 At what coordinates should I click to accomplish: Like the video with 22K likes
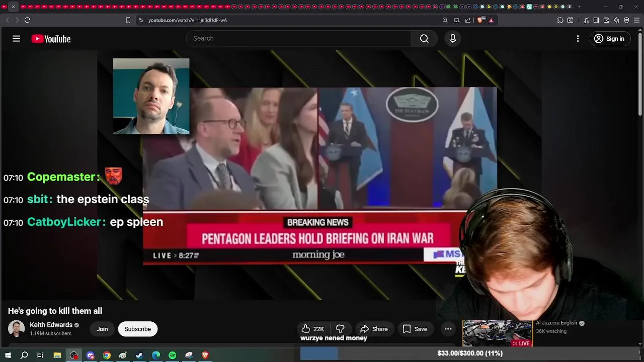tap(312, 329)
